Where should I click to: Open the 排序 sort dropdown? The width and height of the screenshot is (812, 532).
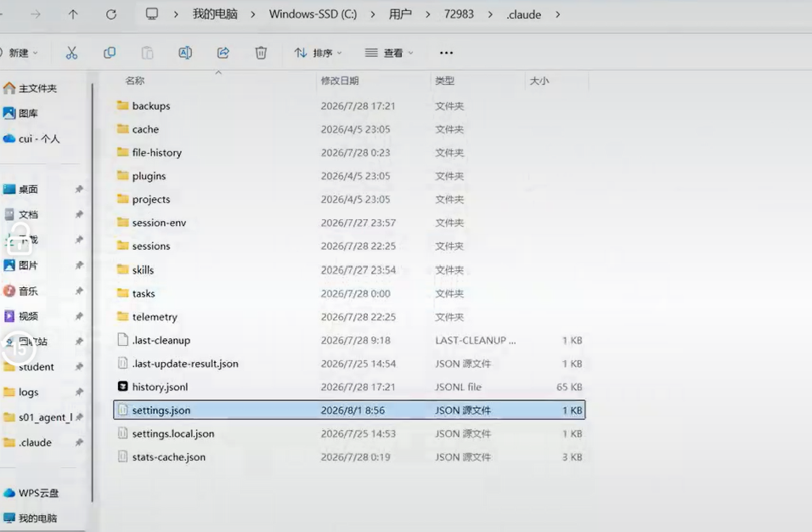pyautogui.click(x=318, y=53)
